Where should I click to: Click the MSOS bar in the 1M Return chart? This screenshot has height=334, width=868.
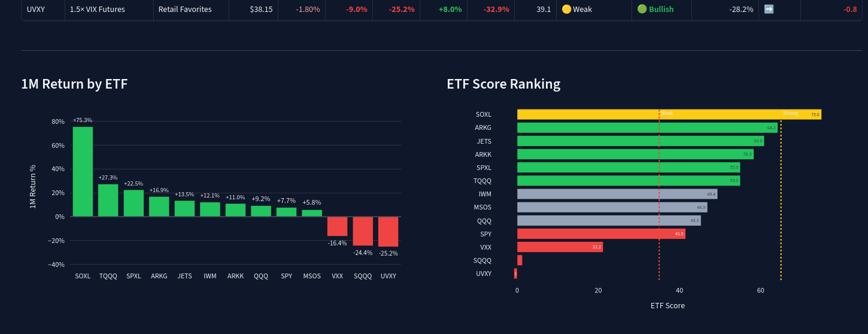click(312, 213)
